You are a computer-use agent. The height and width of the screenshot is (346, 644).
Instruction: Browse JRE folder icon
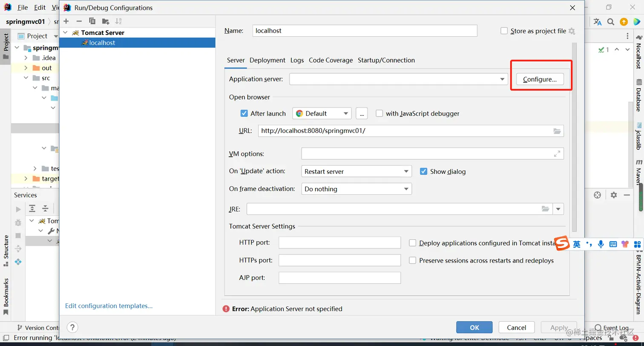coord(546,209)
